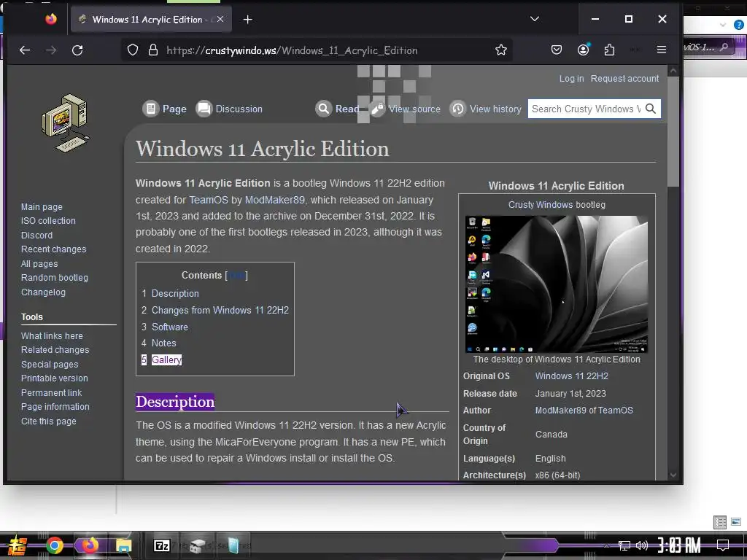
Task: Click the scrollbar down arrow
Action: point(673,475)
